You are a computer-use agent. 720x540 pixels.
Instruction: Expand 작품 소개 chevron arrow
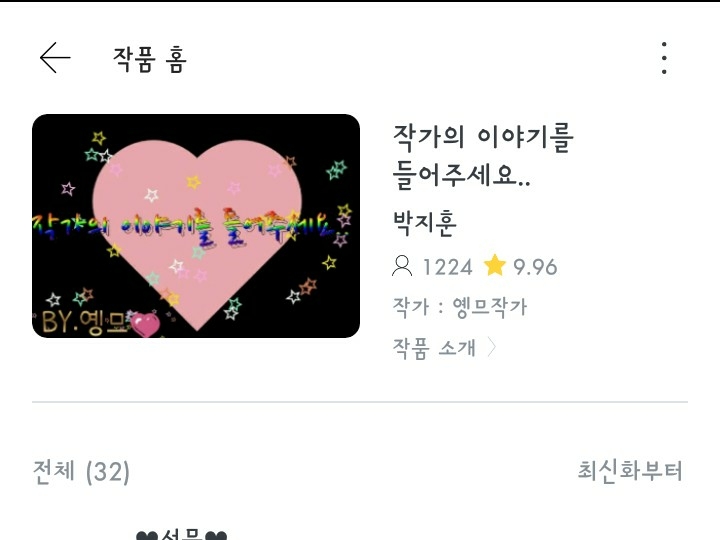491,347
